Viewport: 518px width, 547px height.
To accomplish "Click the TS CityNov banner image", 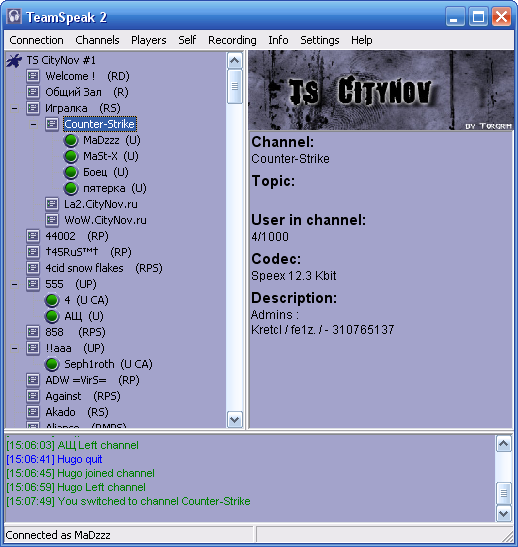I will 381,90.
